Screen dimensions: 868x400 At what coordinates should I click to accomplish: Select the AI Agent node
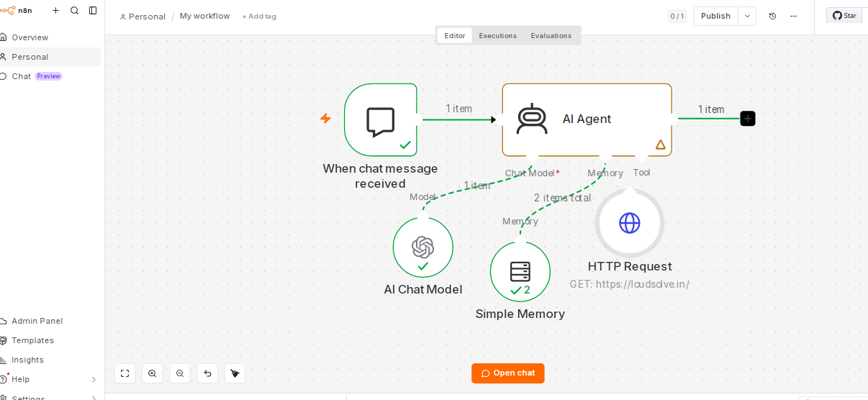tap(587, 119)
